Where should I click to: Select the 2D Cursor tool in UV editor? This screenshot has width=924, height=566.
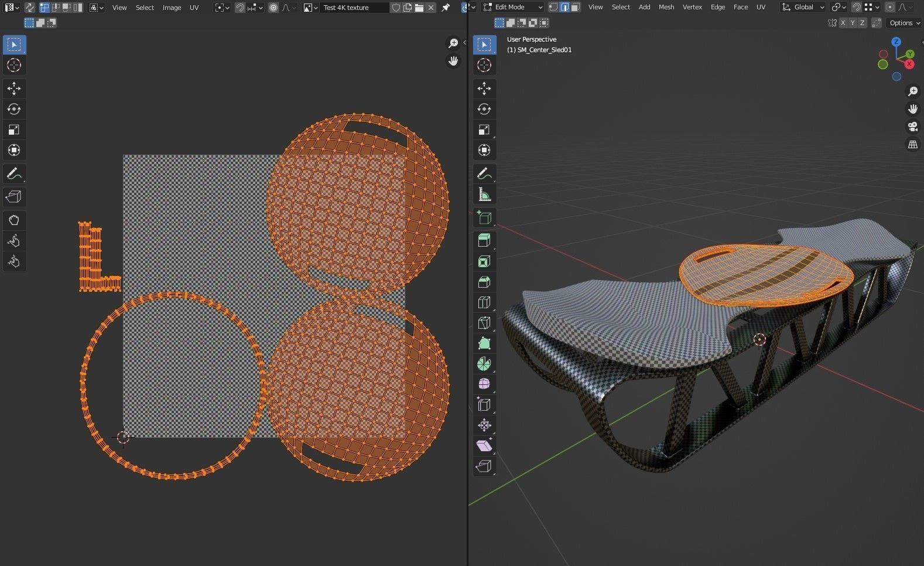[x=14, y=65]
